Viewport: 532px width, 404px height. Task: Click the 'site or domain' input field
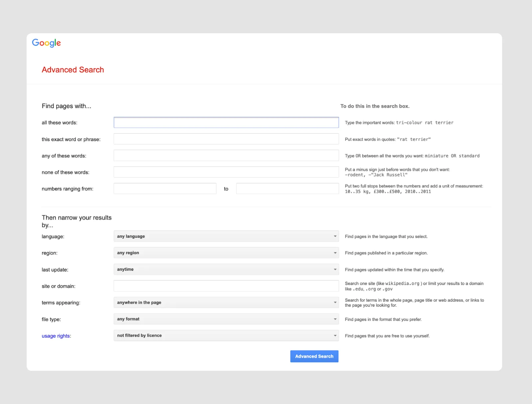pos(226,286)
